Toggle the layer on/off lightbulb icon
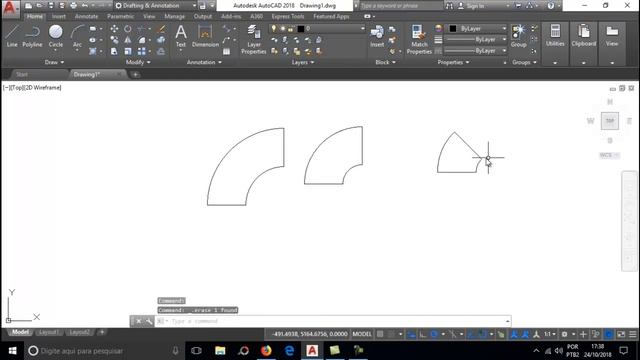The width and height of the screenshot is (640, 360). [x=273, y=29]
